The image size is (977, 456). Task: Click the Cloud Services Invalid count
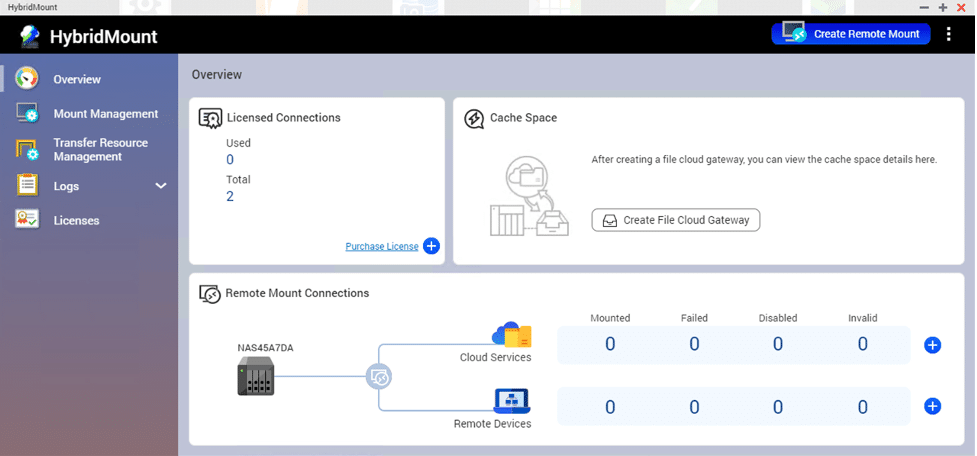click(862, 344)
